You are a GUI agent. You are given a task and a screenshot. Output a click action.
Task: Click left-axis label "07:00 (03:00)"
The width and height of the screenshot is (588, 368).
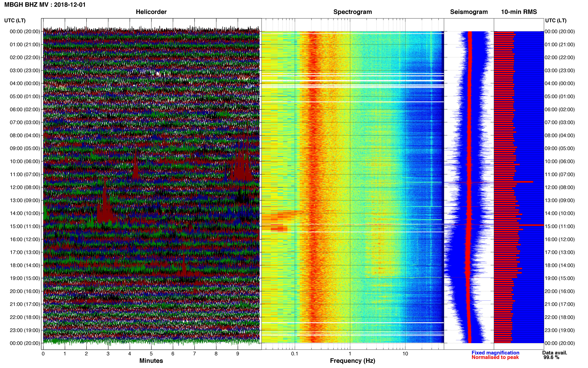[25, 122]
